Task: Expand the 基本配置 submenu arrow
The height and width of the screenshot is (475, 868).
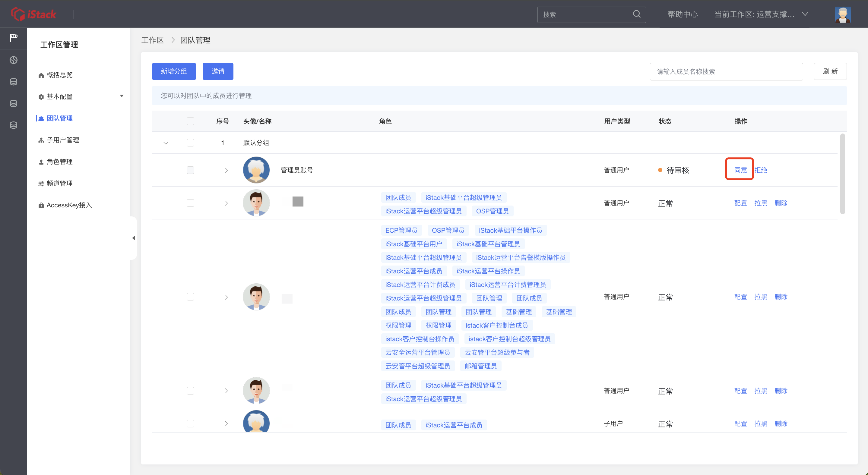Action: (x=122, y=96)
